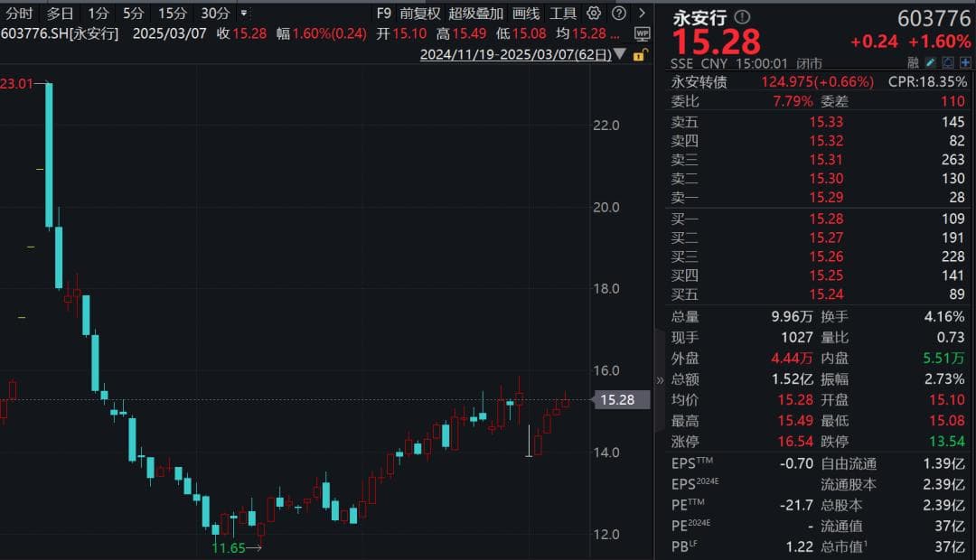Click 委比 value 7.79%
The image size is (976, 560).
pyautogui.click(x=793, y=101)
